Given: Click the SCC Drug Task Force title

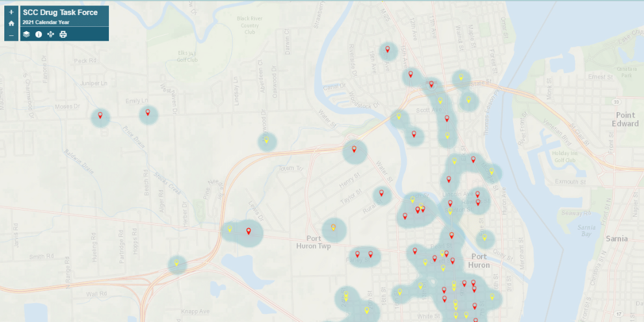Looking at the screenshot, I should point(61,12).
